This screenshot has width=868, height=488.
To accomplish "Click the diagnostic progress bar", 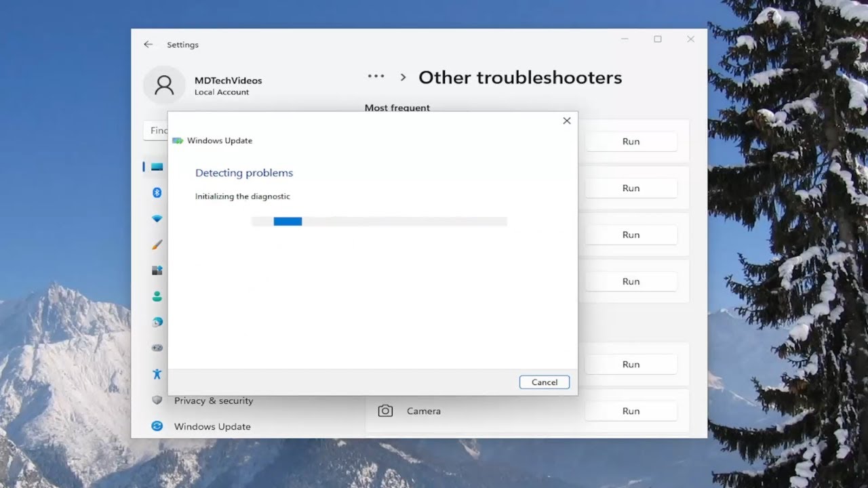I will point(379,222).
